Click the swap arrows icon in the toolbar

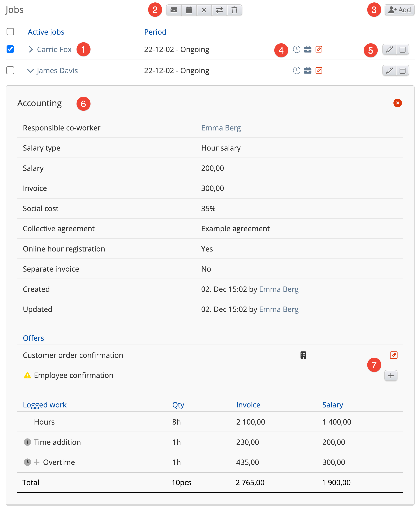point(219,10)
